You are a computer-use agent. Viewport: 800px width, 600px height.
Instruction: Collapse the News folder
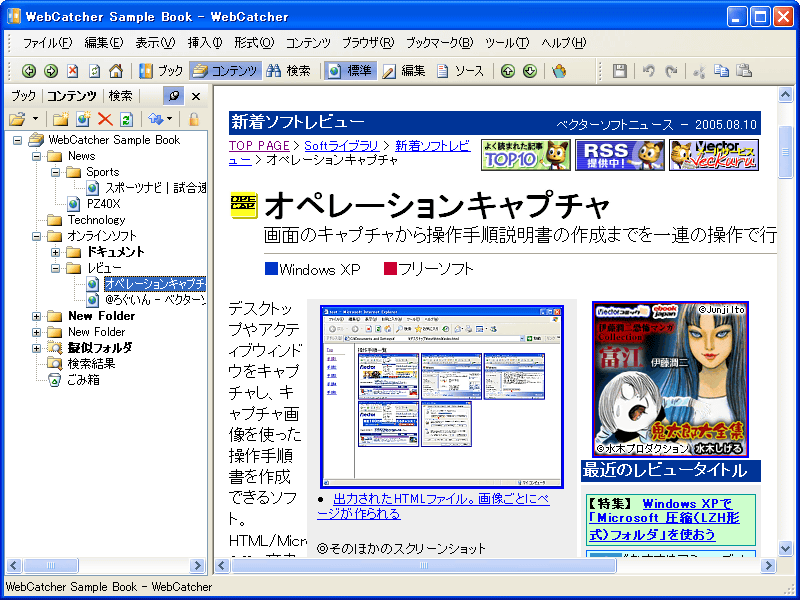pos(36,156)
